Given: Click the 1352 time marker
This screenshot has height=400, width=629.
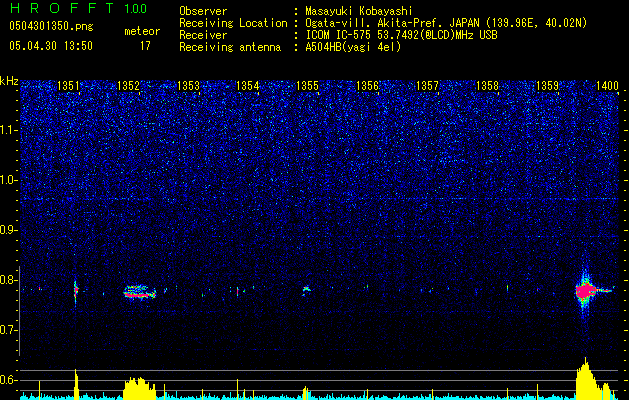Looking at the screenshot, I should coord(128,85).
